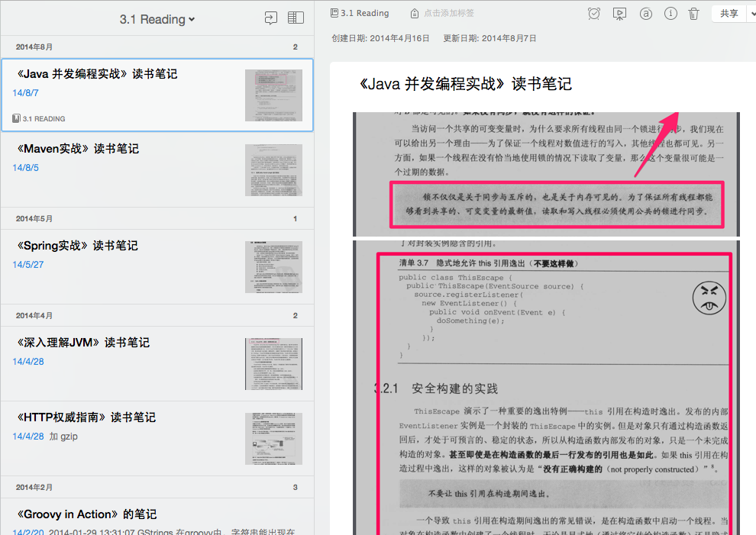Click the 加 gzip snippet in HTTP note
The width and height of the screenshot is (756, 535).
click(63, 437)
